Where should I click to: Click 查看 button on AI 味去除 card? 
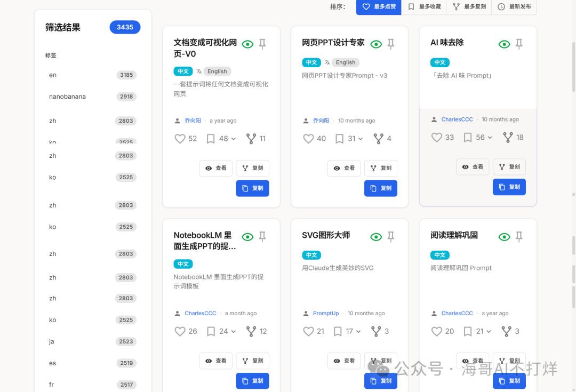pos(473,167)
